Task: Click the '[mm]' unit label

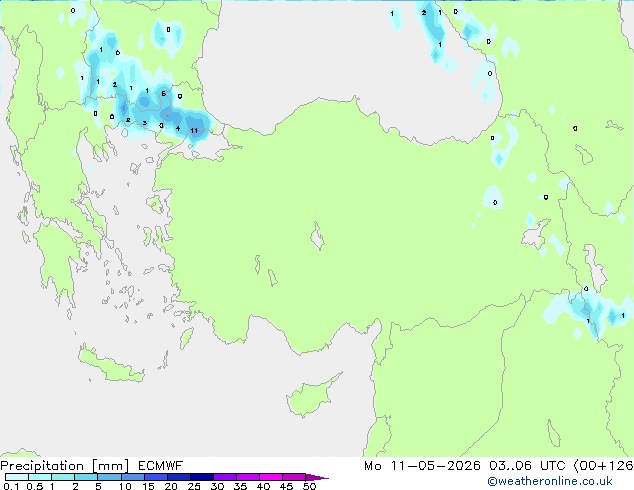Action: (x=110, y=466)
